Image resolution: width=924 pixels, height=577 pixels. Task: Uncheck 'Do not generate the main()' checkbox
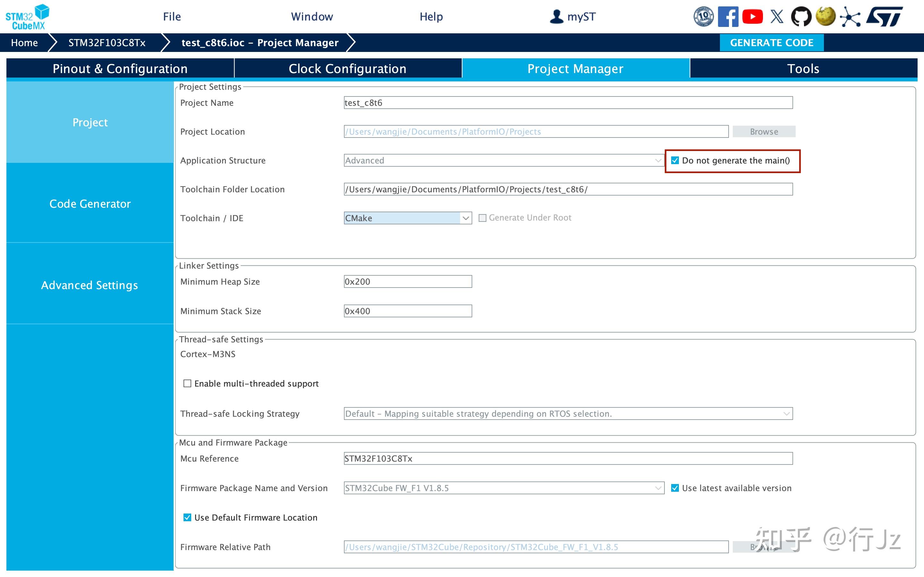(675, 161)
